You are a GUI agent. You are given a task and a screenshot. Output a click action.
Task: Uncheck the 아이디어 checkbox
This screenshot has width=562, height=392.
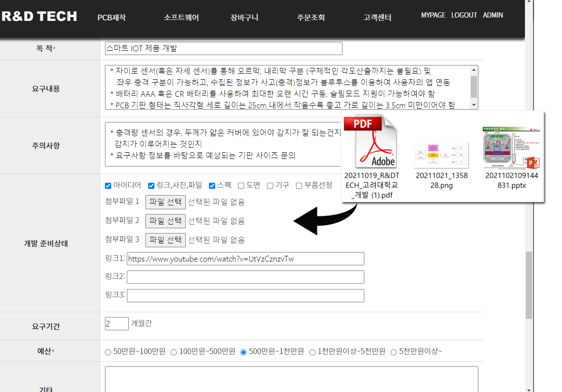(x=108, y=186)
